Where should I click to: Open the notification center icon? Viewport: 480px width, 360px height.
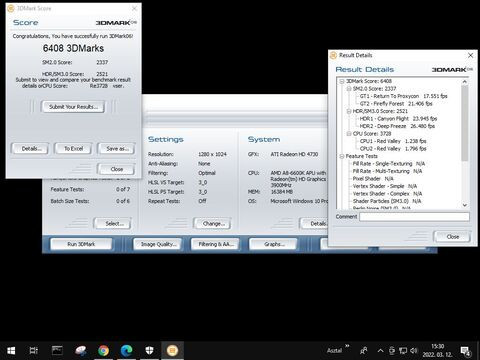[465, 351]
